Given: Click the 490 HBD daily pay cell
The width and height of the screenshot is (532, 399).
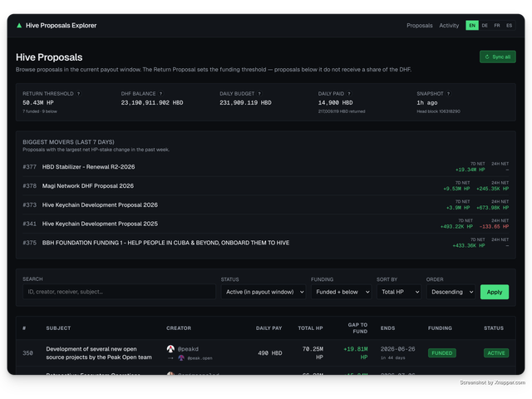Looking at the screenshot, I should pos(269,353).
